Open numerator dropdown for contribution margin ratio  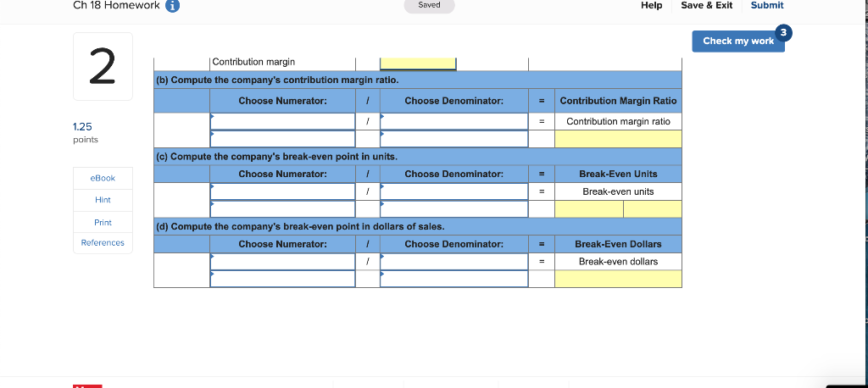tap(282, 121)
